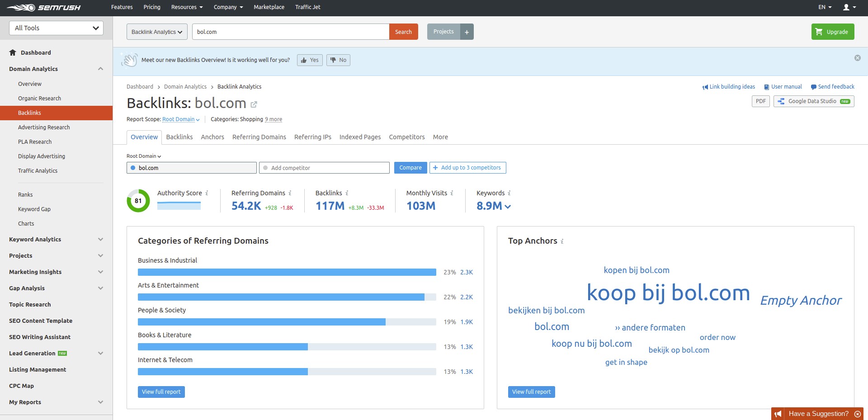Click the Business & Industrial percentage bar
This screenshot has width=868, height=420.
pos(287,272)
